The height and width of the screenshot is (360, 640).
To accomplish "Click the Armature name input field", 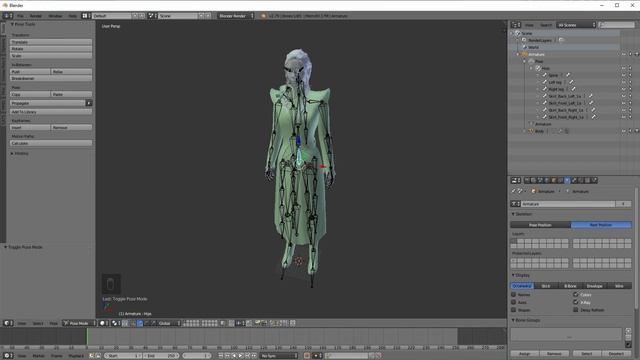I will click(x=568, y=204).
